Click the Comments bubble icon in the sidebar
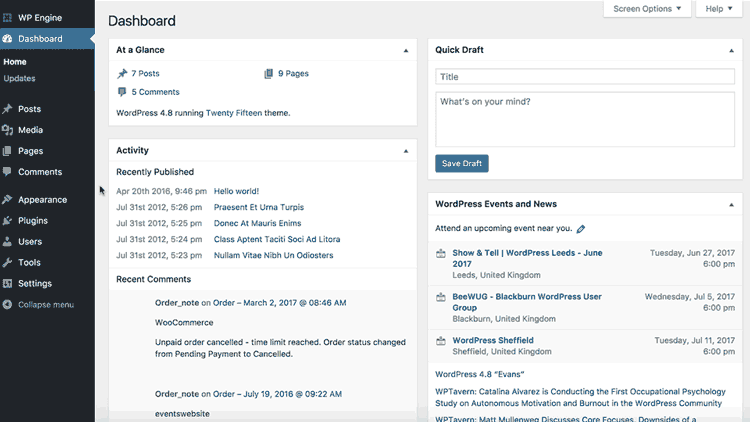The height and width of the screenshot is (422, 750). point(7,172)
